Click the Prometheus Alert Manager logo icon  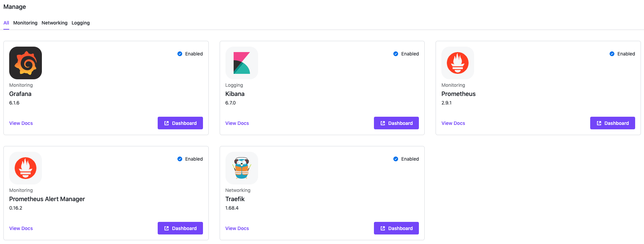(26, 168)
